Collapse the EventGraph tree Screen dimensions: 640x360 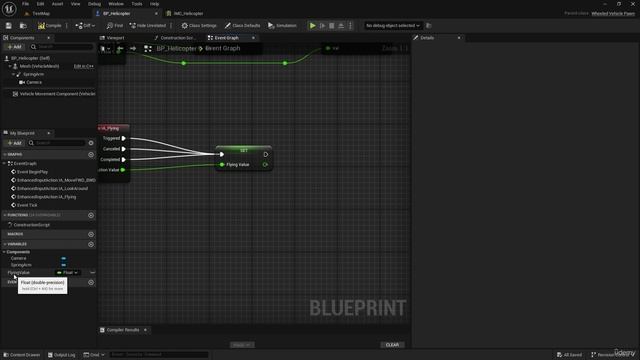4,163
